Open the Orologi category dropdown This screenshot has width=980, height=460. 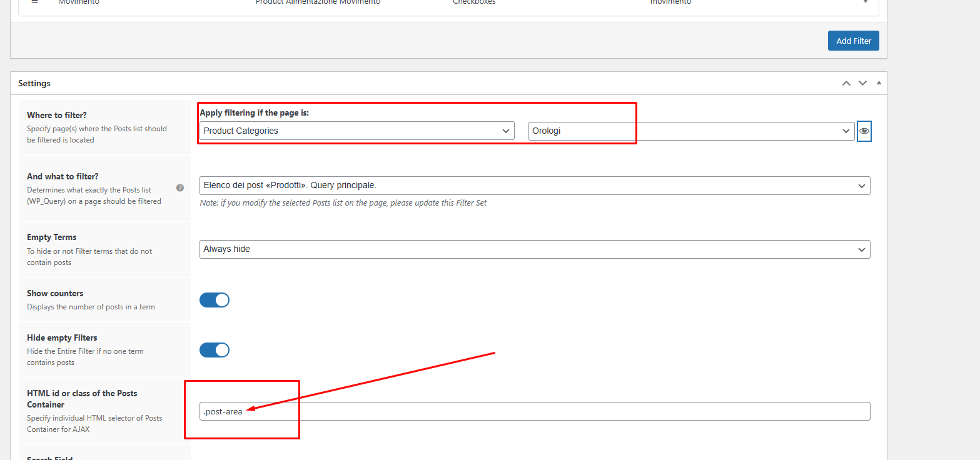click(691, 131)
